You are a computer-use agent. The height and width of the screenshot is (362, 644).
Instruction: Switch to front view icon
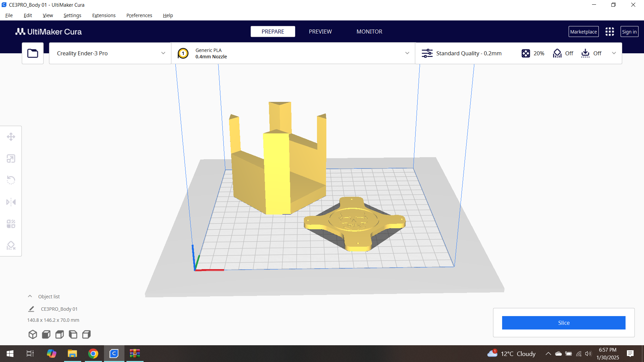point(46,334)
